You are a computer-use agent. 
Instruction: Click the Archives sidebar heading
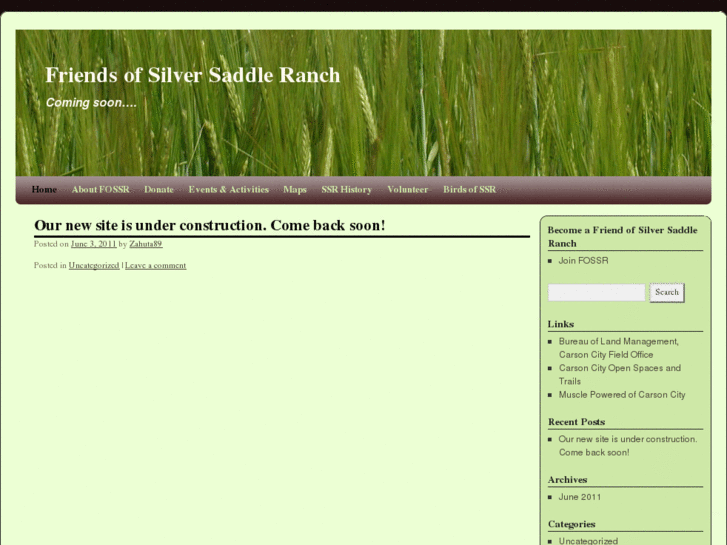pyautogui.click(x=568, y=480)
